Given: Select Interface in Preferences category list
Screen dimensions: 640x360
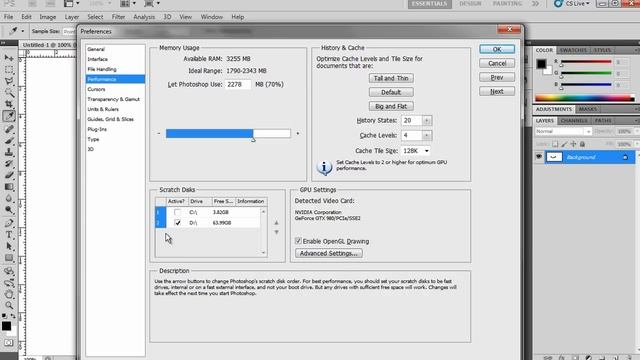Looking at the screenshot, I should [x=98, y=59].
